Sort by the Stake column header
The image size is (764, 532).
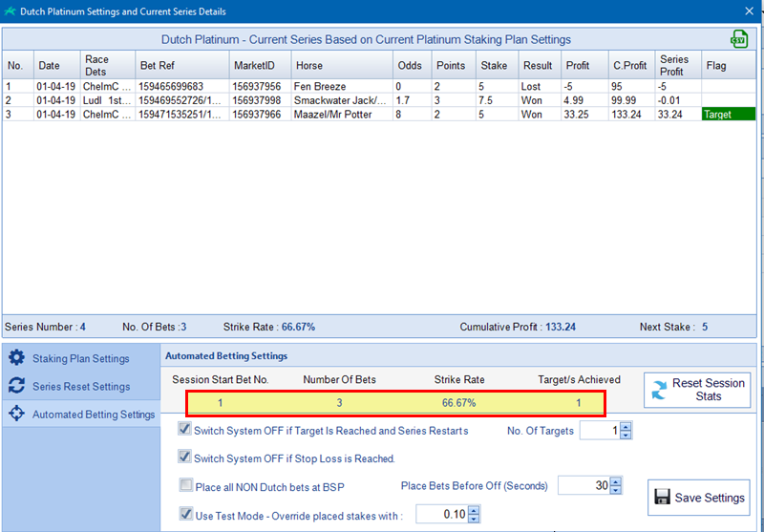point(497,65)
